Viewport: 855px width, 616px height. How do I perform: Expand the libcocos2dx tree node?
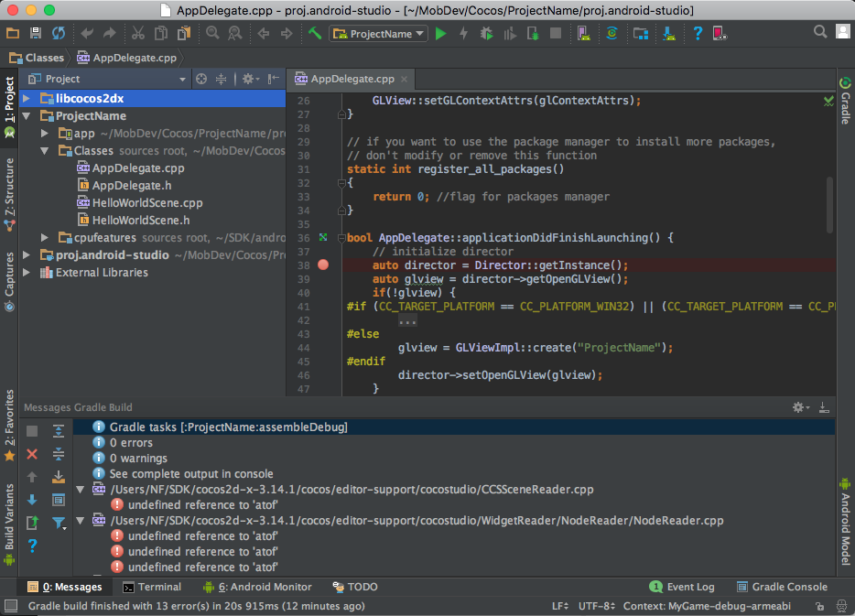pos(27,99)
